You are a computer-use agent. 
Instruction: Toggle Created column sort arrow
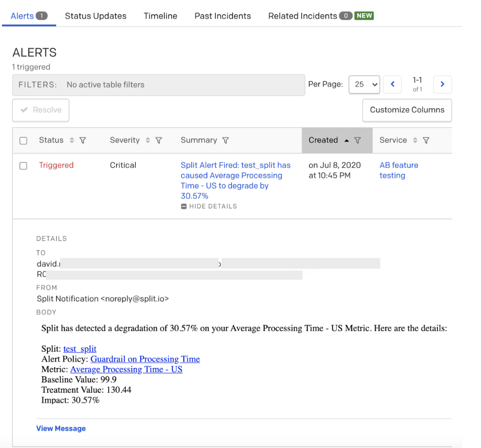coord(346,140)
